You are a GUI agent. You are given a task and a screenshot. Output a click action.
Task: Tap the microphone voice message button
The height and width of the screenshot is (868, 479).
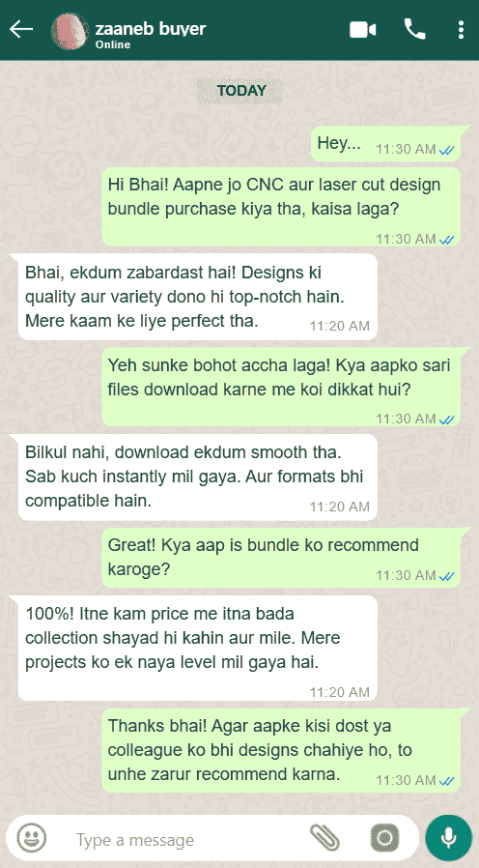point(448,838)
